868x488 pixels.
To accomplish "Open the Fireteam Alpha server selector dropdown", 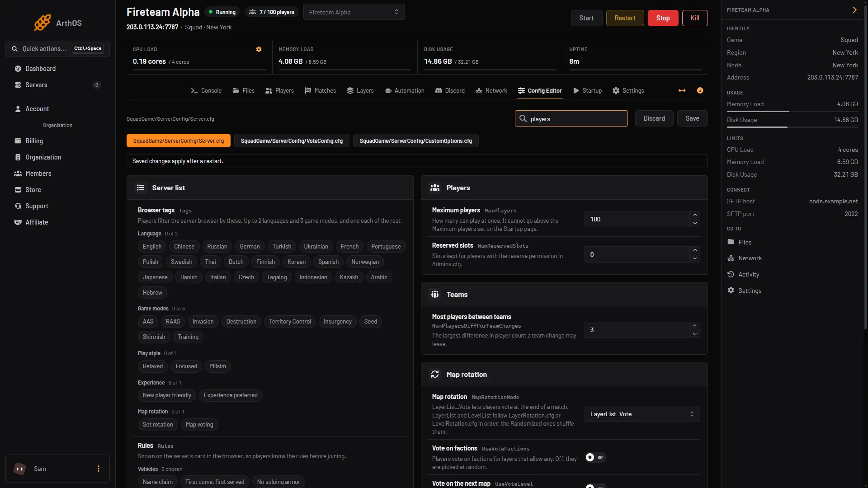I will click(354, 12).
